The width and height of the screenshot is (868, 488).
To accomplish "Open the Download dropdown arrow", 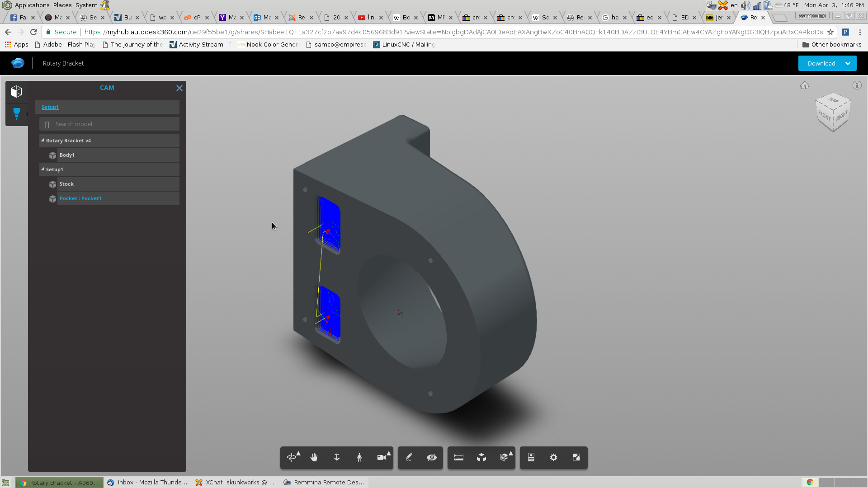I will coord(848,63).
